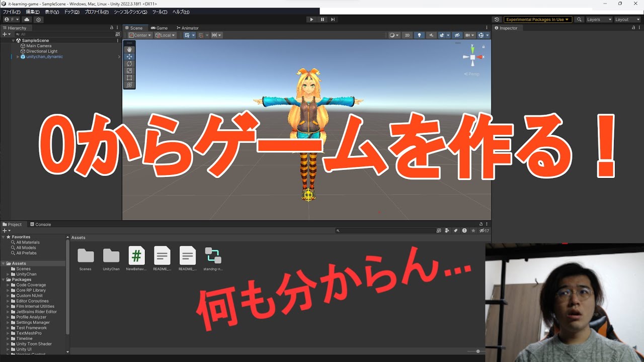Select the Scale tool
Image resolution: width=644 pixels, height=362 pixels.
point(129,71)
